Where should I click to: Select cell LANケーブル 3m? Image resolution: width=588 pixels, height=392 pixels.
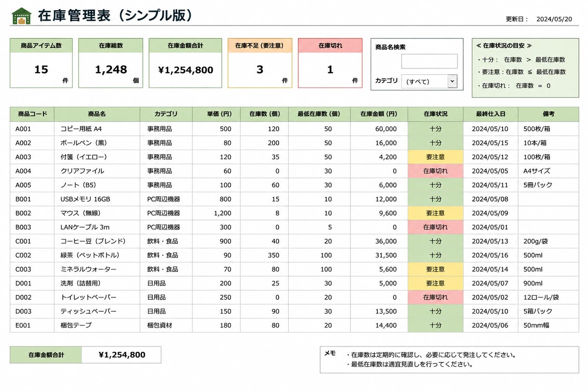tap(97, 227)
